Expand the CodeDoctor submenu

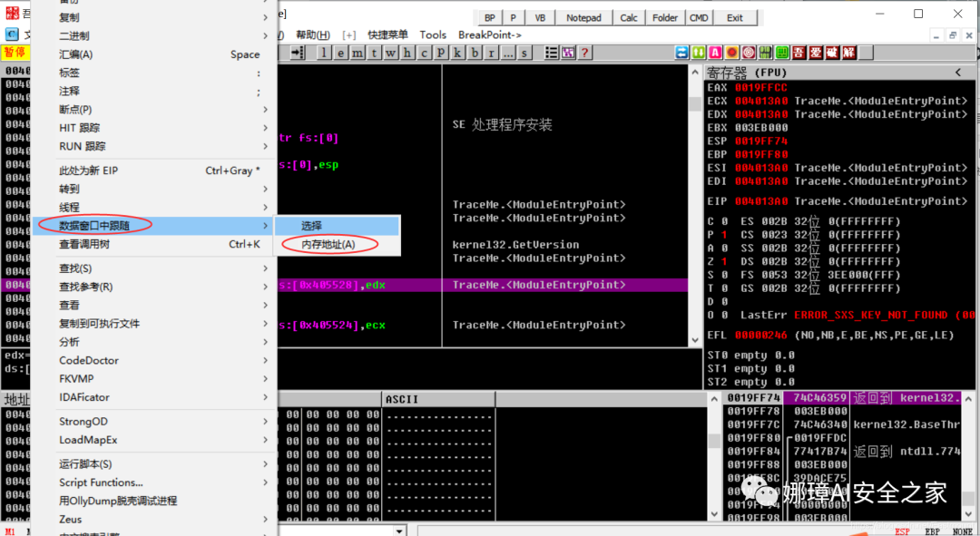pyautogui.click(x=266, y=360)
